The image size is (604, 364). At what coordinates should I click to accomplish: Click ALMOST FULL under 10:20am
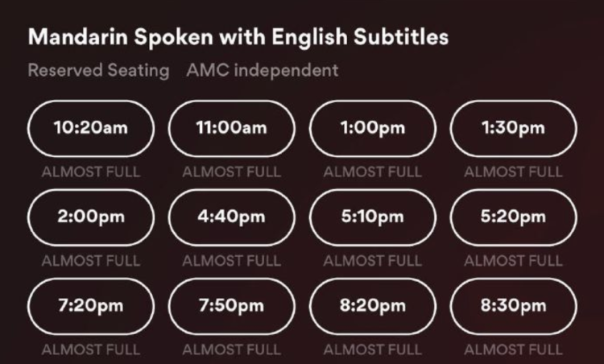(90, 172)
